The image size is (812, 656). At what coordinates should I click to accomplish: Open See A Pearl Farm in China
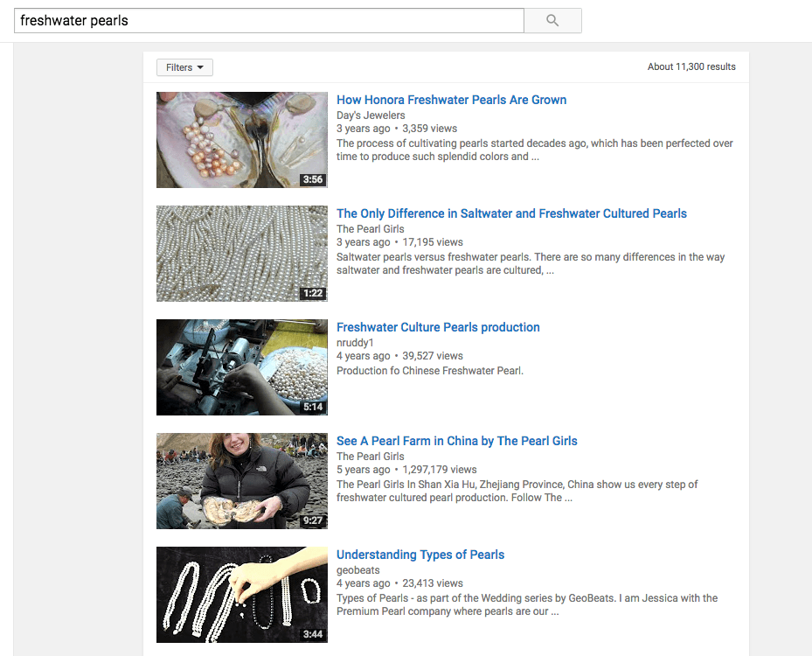point(456,441)
